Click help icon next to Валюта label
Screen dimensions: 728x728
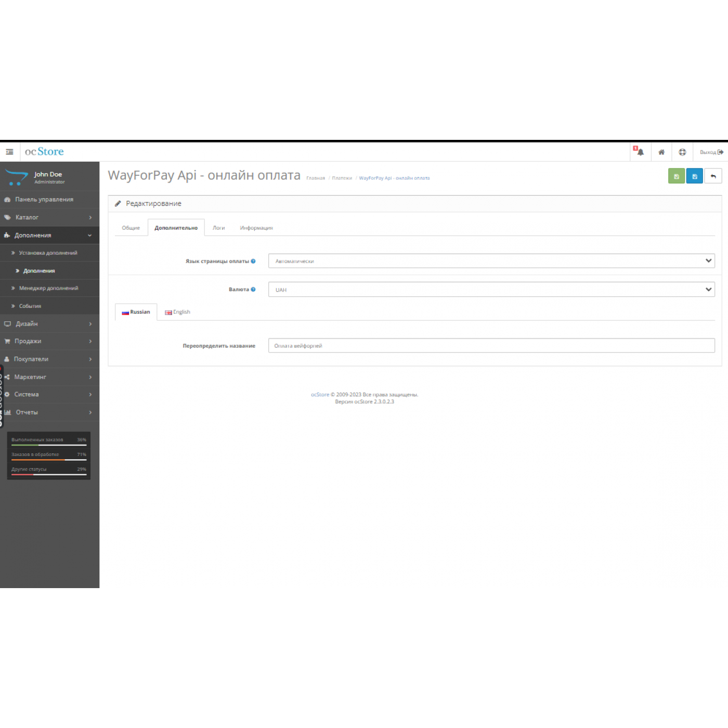click(253, 290)
